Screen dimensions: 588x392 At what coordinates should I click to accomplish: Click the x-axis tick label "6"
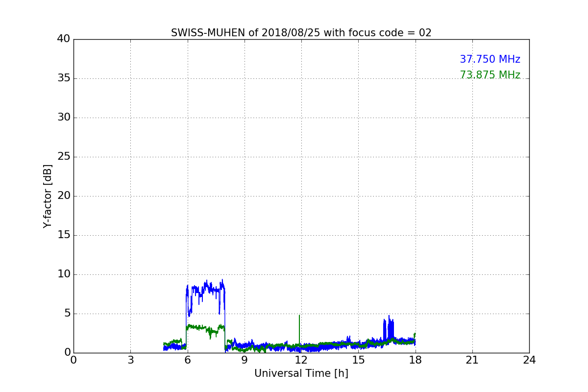[187, 360]
